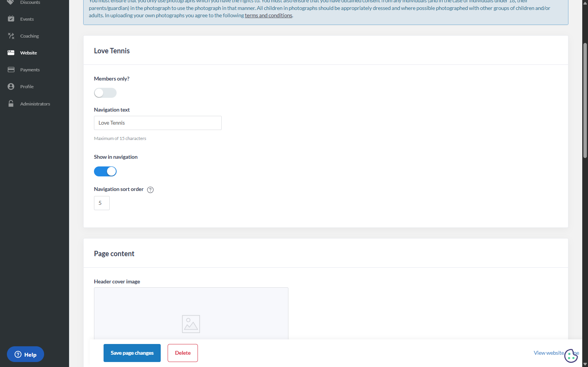
Task: Enable the Members only toggle
Action: coord(105,93)
